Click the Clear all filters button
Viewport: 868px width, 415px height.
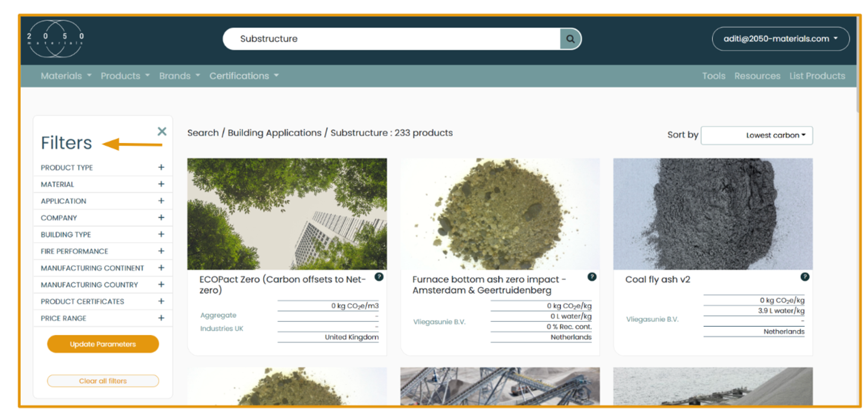(103, 381)
